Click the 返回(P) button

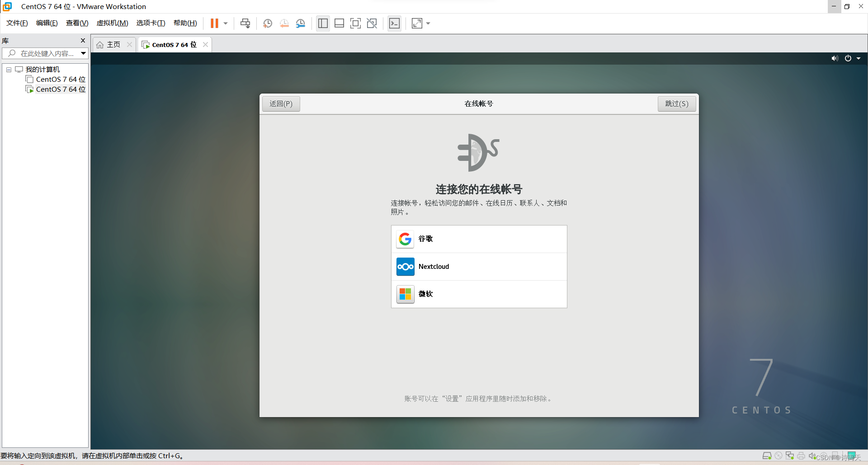click(281, 103)
